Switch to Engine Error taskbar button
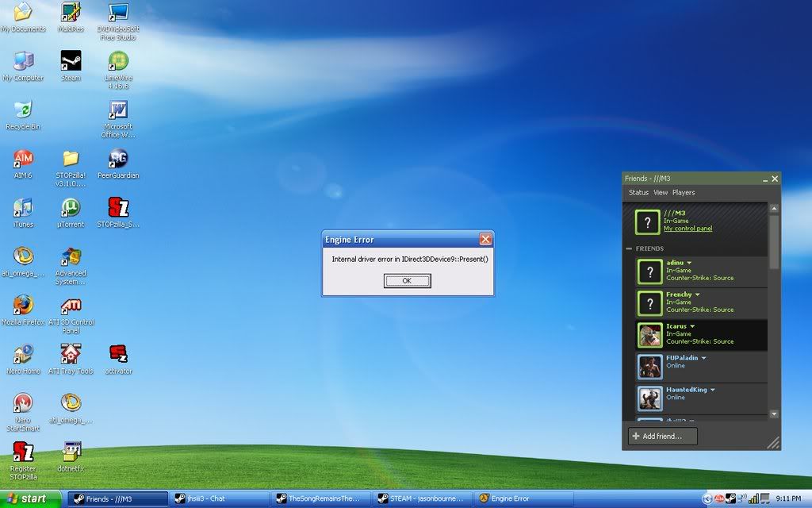The height and width of the screenshot is (508, 812). pos(523,499)
